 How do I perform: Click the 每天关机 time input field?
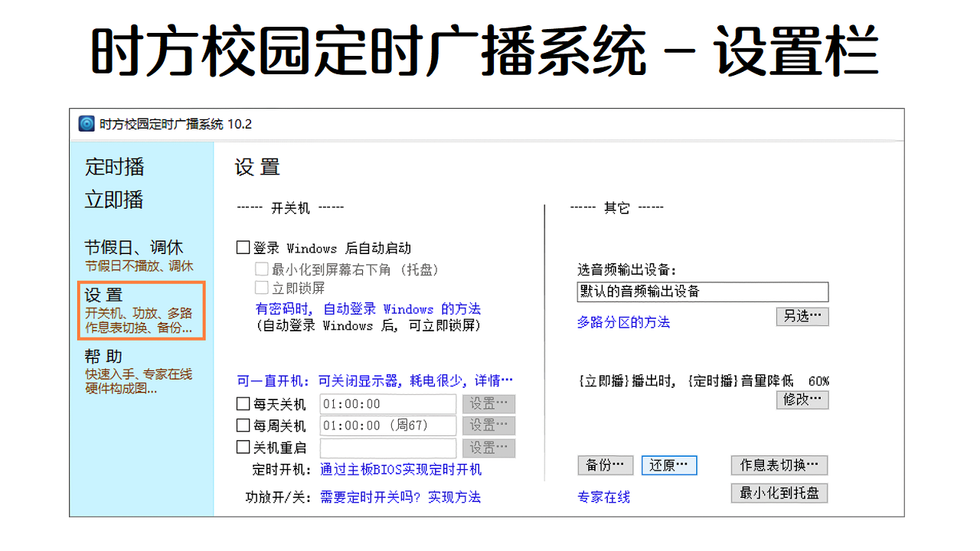[x=387, y=403]
